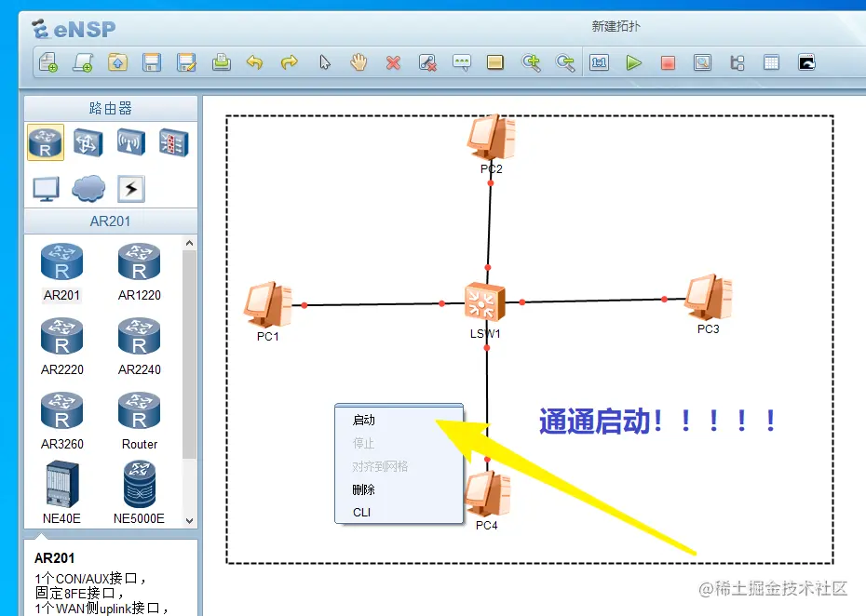Pick the AR3260 router model

61,422
